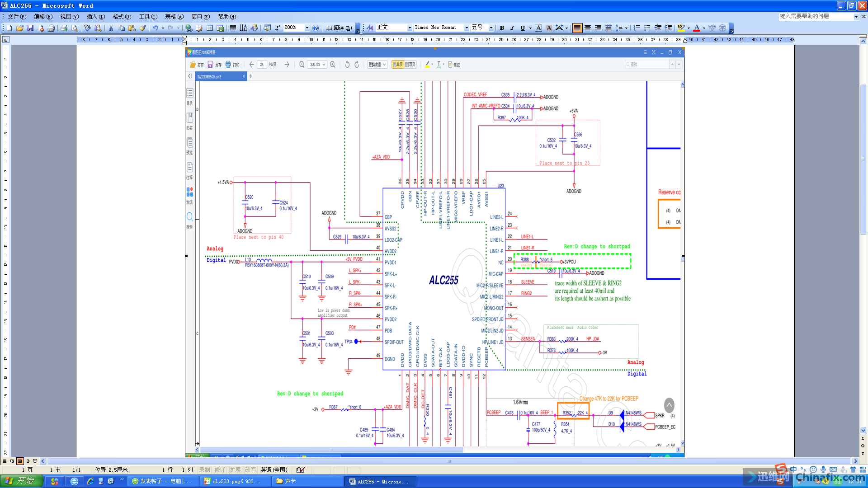The height and width of the screenshot is (488, 868).
Task: Insert a table using the table icon
Action: point(210,28)
